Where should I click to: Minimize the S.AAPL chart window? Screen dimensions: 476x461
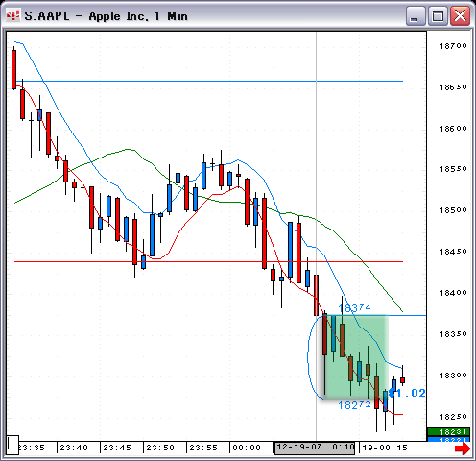416,15
